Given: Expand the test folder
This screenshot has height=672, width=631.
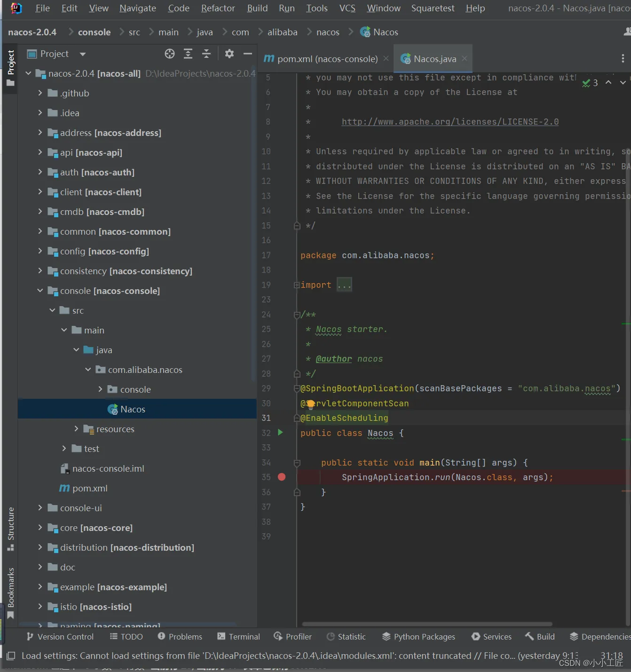Looking at the screenshot, I should click(x=64, y=449).
